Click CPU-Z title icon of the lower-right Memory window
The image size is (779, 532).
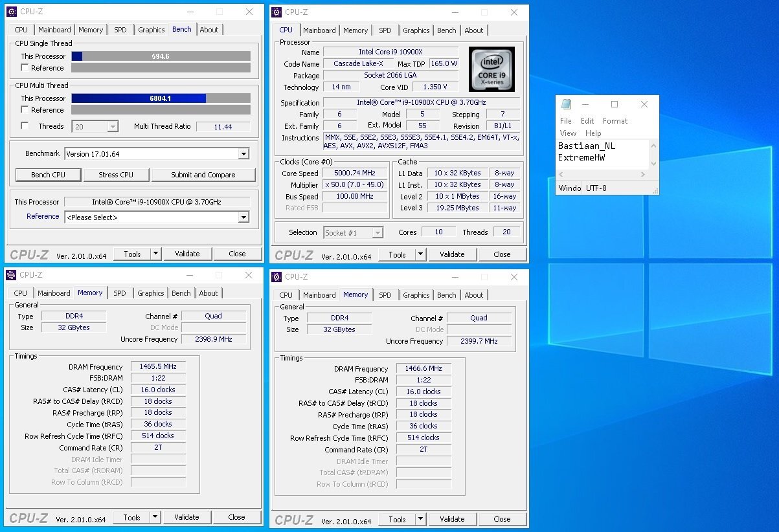click(x=277, y=276)
